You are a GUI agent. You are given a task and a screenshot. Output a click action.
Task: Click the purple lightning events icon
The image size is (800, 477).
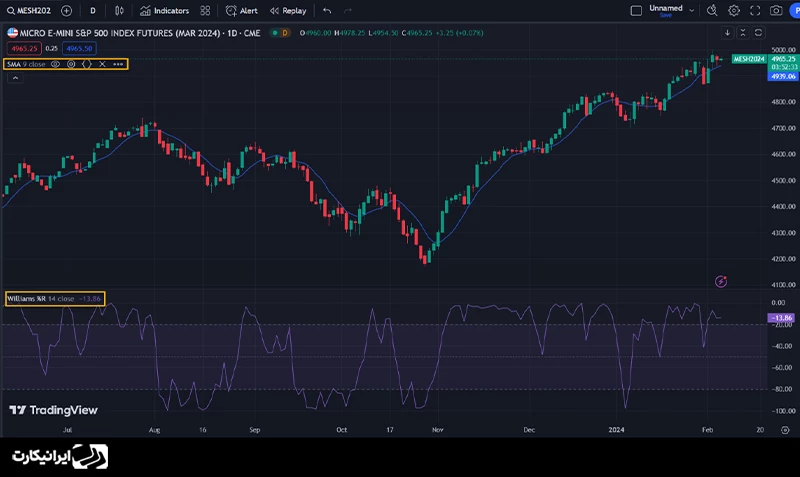(x=721, y=281)
